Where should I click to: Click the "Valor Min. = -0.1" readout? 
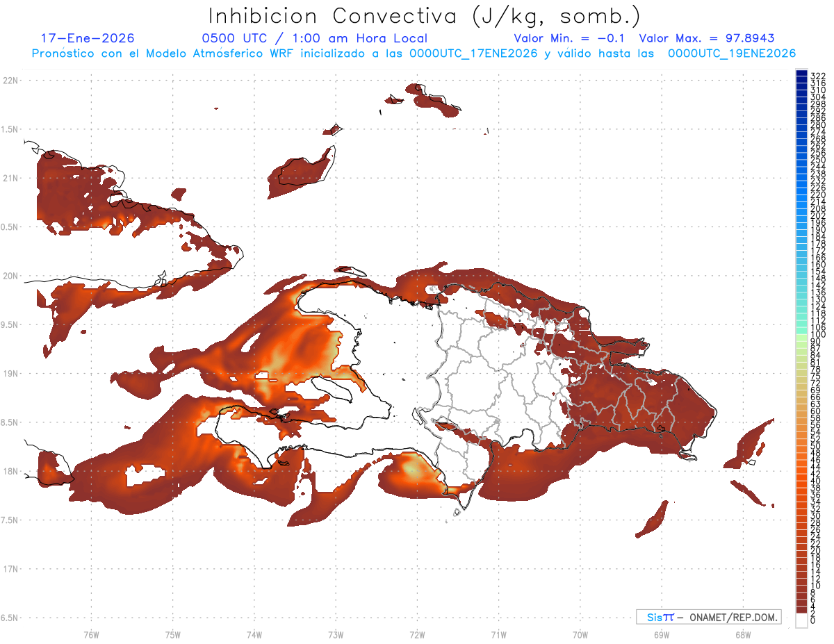(571, 38)
